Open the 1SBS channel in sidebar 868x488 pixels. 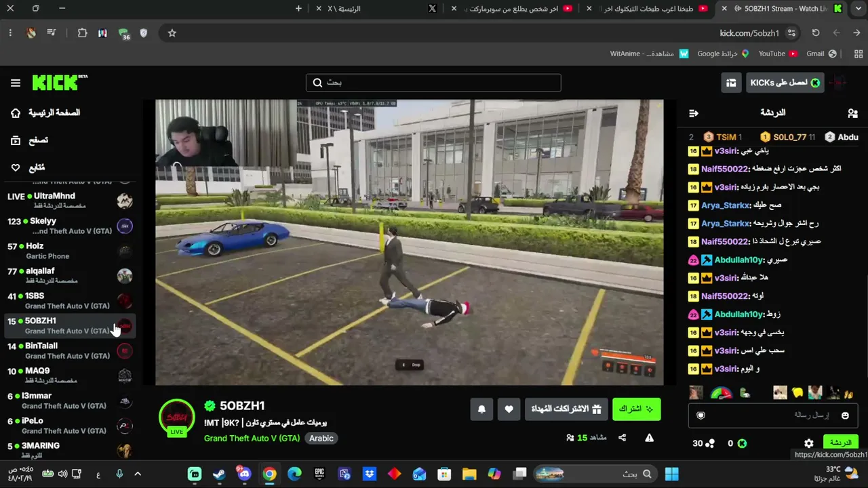(70, 301)
